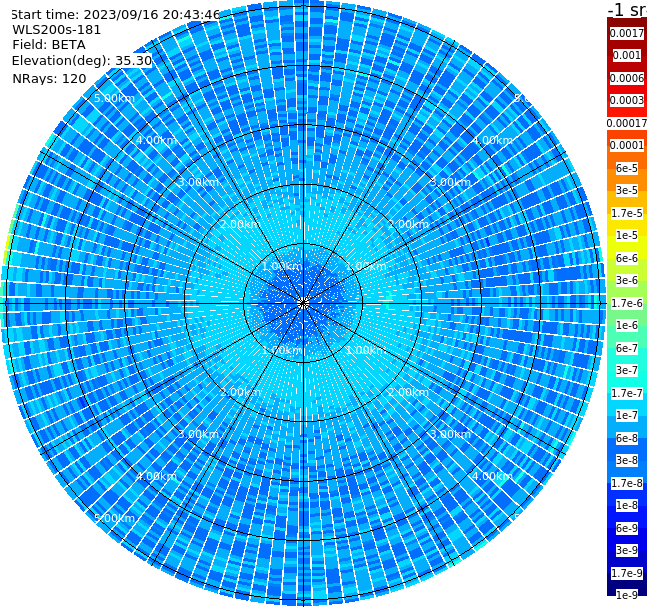Select the southeast 2.00km range ring label
This screenshot has width=647, height=607.
tap(408, 392)
